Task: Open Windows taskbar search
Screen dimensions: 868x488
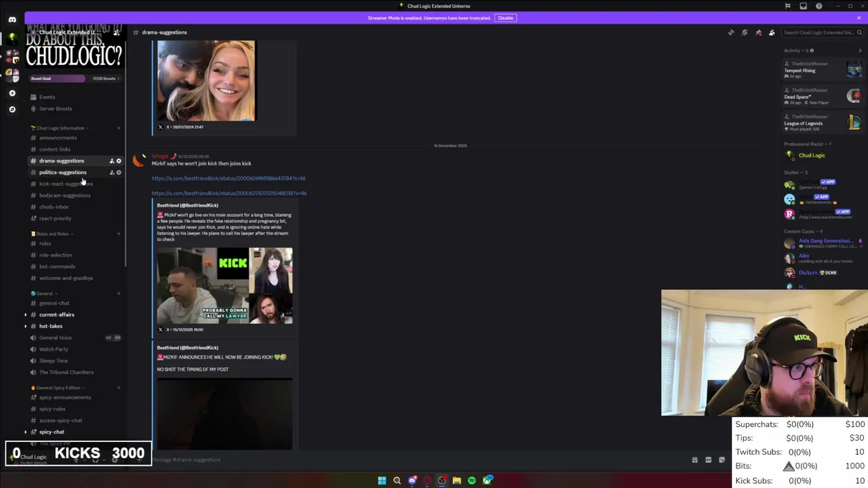Action: click(397, 481)
